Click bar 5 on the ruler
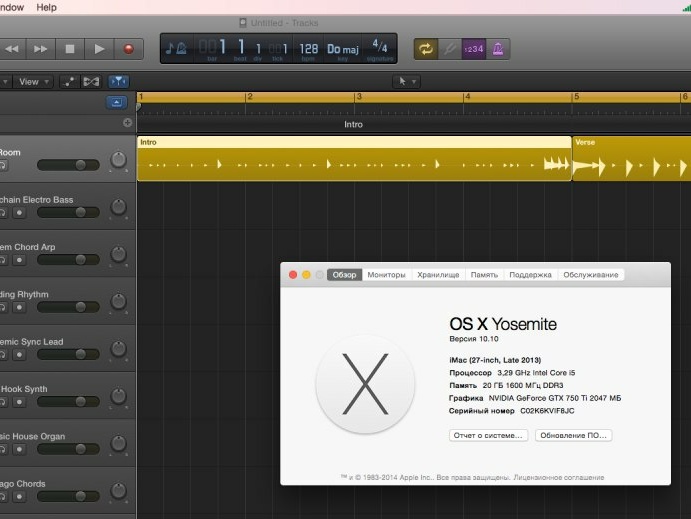The height and width of the screenshot is (519, 691). [576, 97]
